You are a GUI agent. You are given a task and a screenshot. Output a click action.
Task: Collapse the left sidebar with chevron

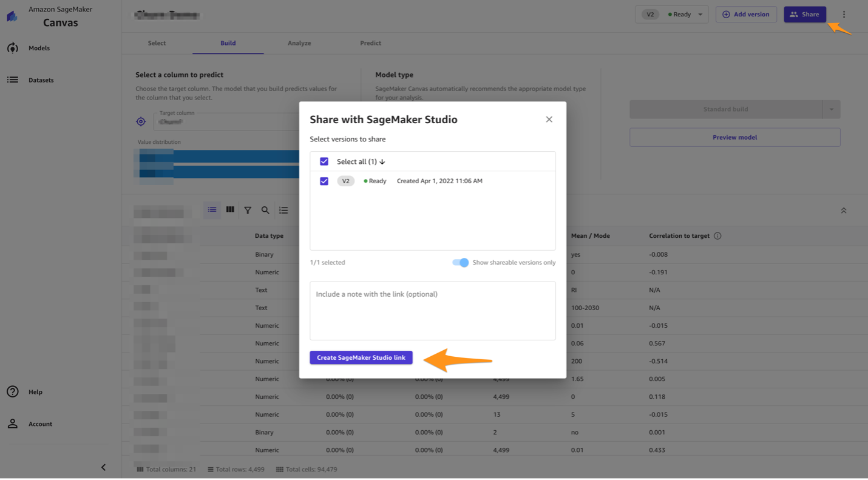(103, 467)
